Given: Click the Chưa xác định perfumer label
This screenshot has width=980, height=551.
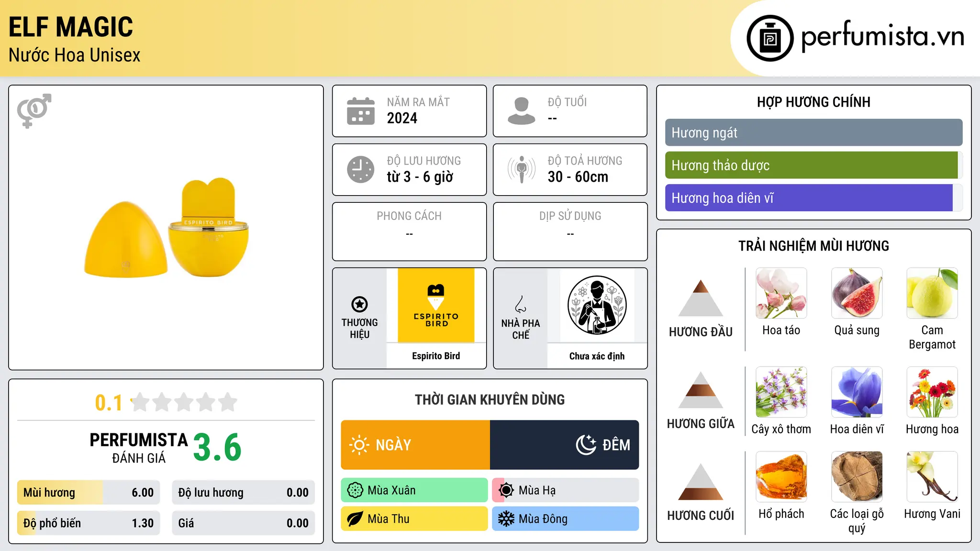Looking at the screenshot, I should click(597, 356).
